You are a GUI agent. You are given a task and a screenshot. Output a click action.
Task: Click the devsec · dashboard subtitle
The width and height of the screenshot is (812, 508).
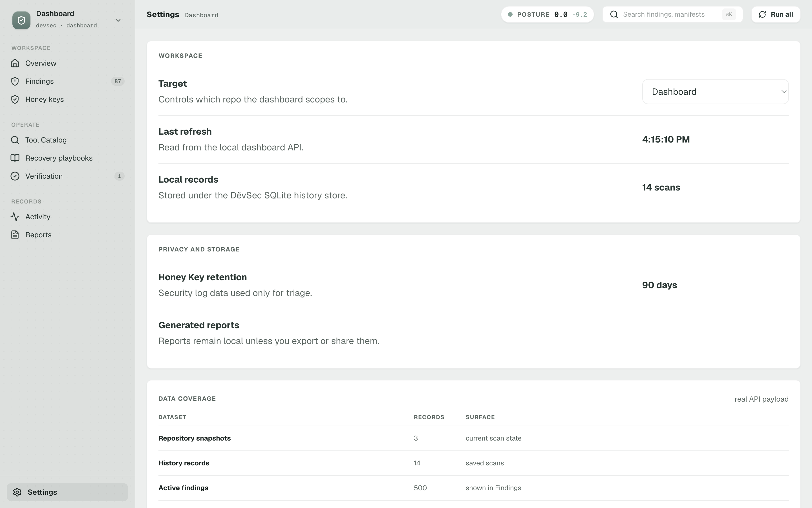[67, 25]
